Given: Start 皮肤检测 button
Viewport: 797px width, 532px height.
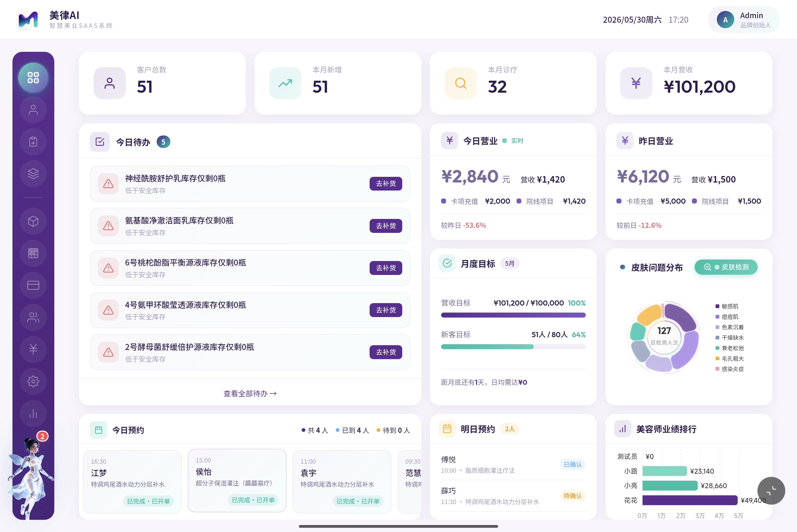Looking at the screenshot, I should click(726, 267).
